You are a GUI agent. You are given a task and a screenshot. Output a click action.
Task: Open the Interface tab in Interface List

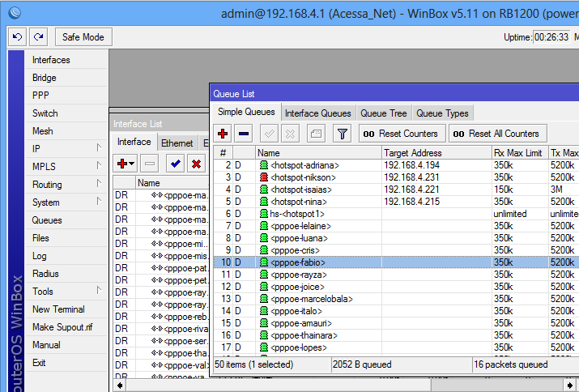pos(134,142)
